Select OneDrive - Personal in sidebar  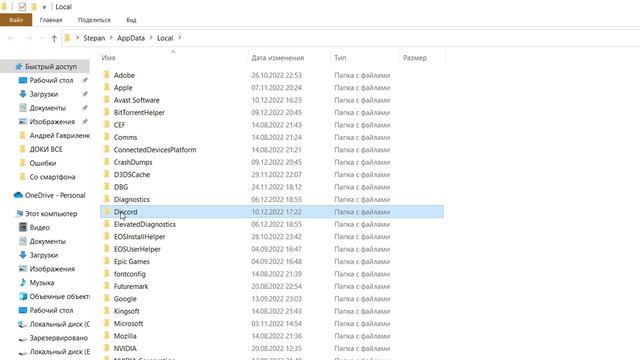55,195
